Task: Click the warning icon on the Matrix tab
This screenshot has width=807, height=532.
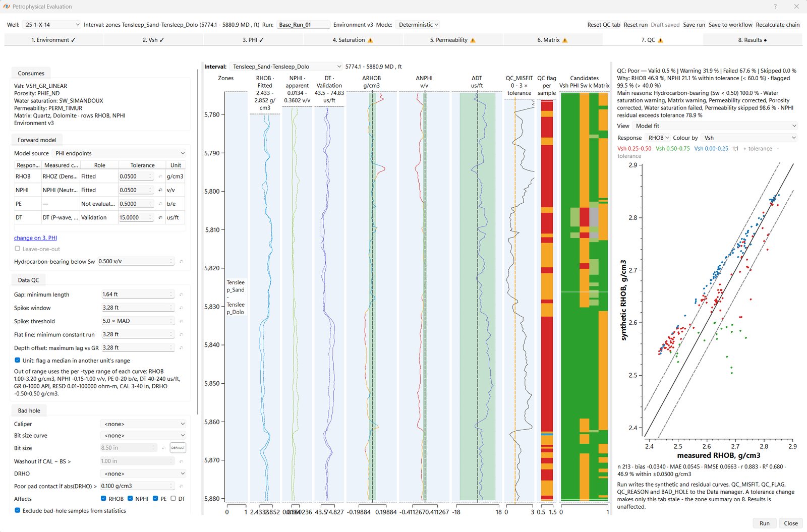Action: [x=565, y=40]
